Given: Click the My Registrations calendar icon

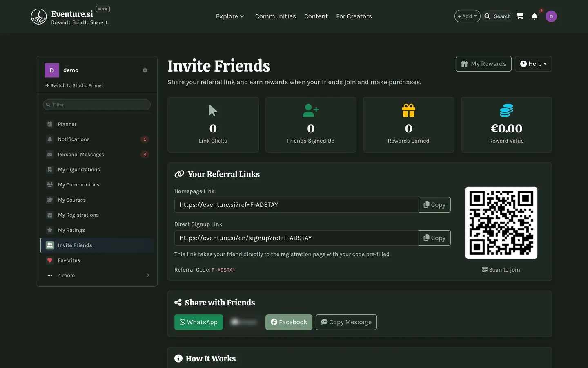Looking at the screenshot, I should coord(50,215).
